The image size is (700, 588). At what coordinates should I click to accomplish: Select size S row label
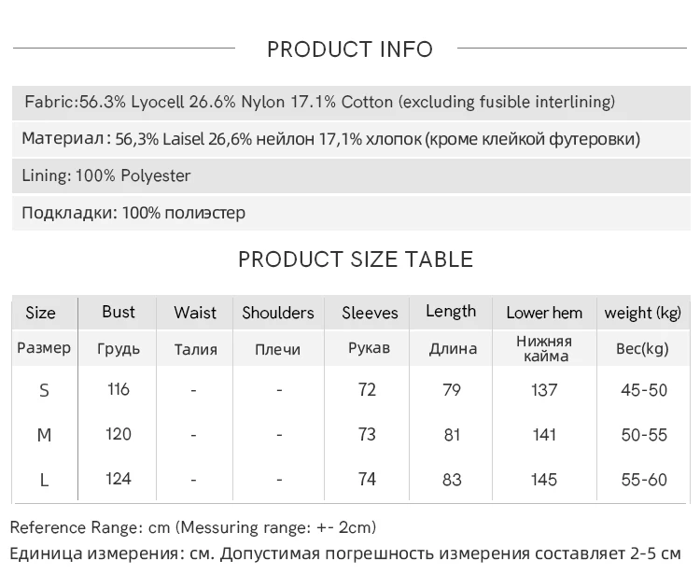tap(44, 390)
